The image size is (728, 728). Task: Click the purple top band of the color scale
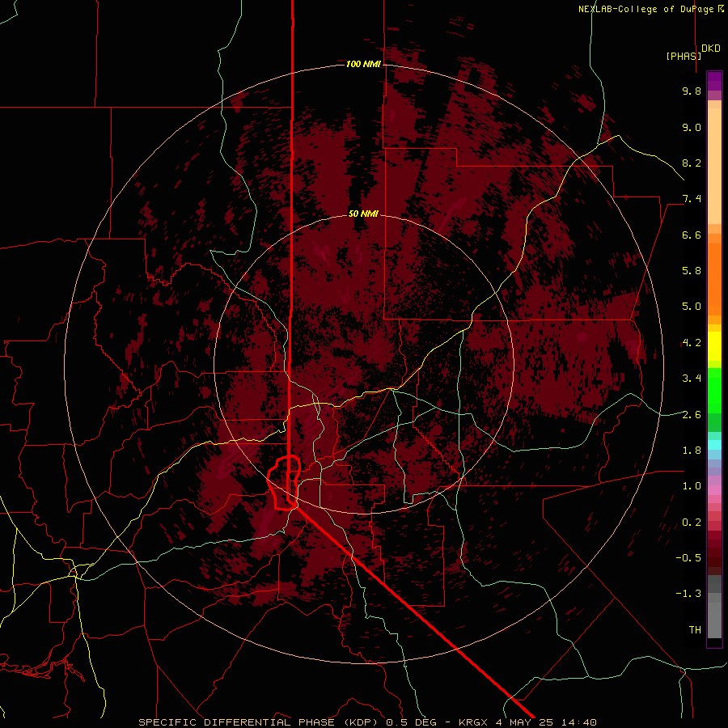[x=714, y=81]
